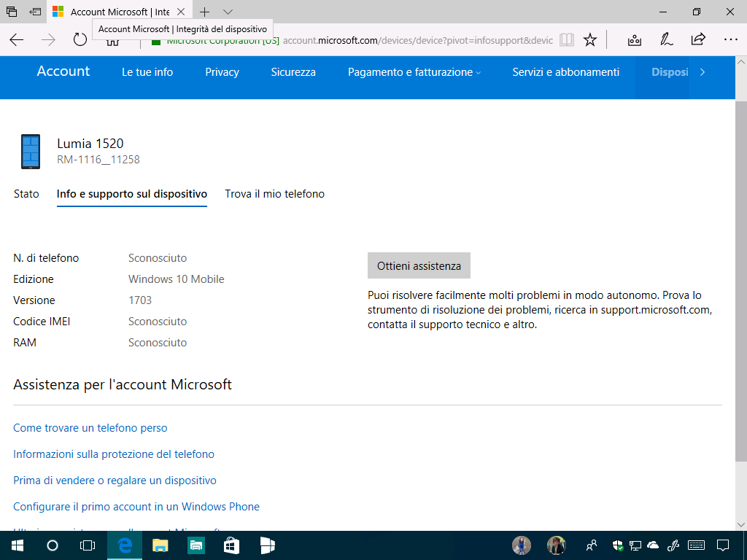Screen dimensions: 747x560
Task: Close the Account Microsoft tab
Action: click(181, 12)
